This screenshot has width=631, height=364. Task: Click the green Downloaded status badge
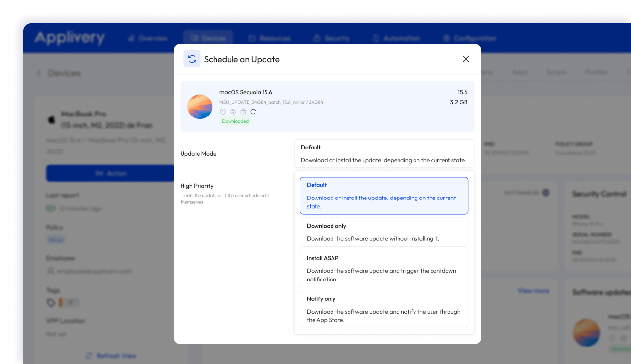[235, 121]
